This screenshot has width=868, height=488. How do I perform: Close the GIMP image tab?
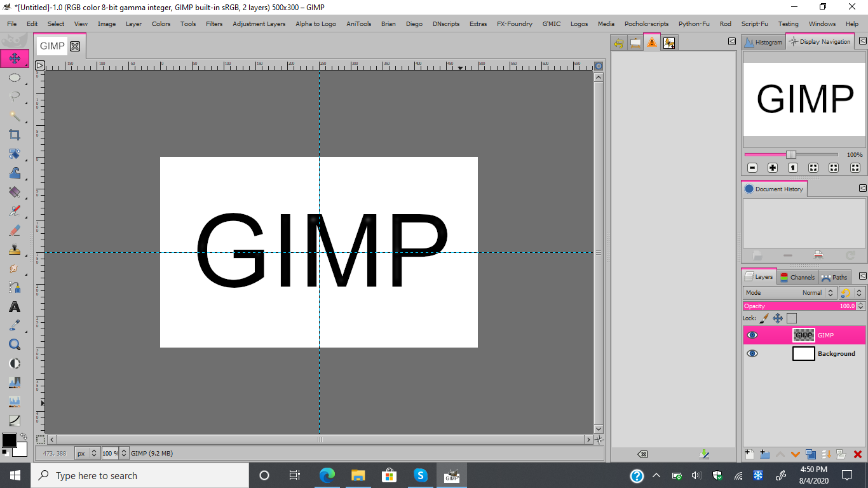pos(75,46)
